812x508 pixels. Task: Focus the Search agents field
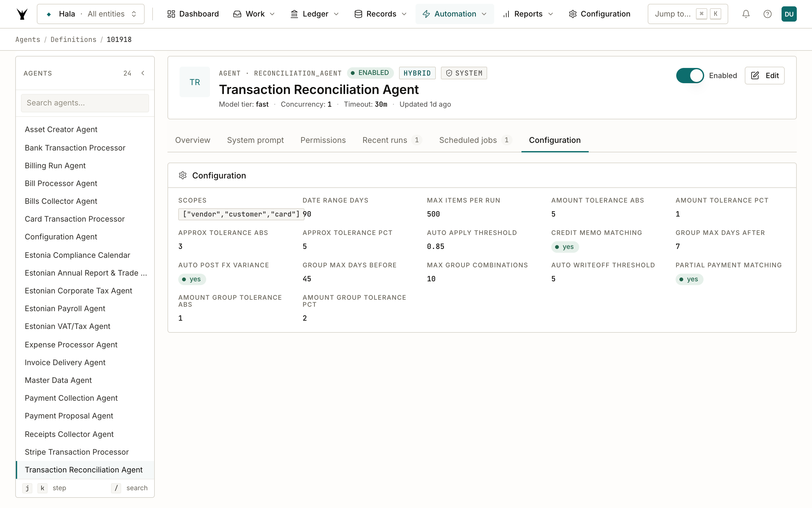pyautogui.click(x=85, y=103)
